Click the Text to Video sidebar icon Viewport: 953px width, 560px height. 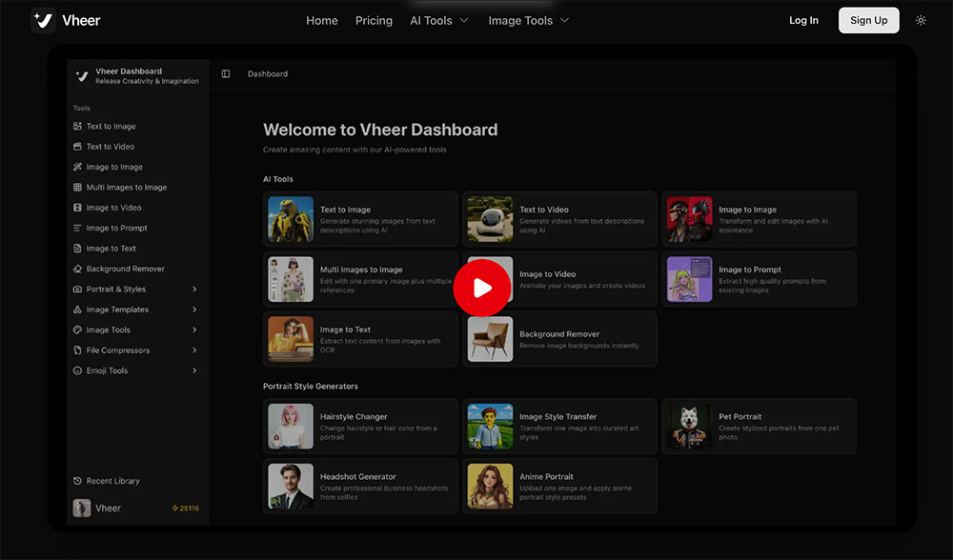coord(77,147)
